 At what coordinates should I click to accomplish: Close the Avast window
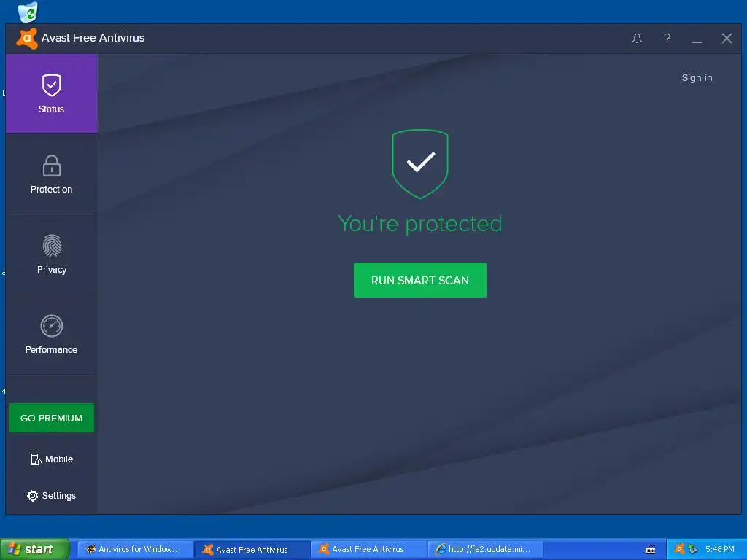coord(727,38)
